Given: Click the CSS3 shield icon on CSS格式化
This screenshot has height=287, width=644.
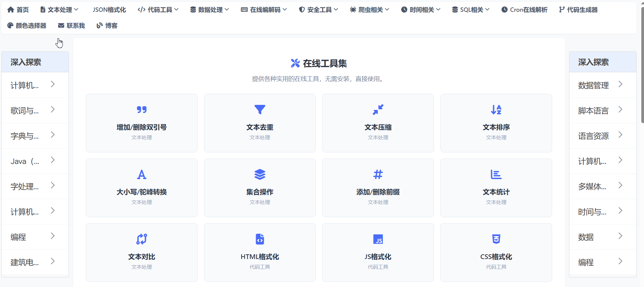Looking at the screenshot, I should tap(496, 239).
